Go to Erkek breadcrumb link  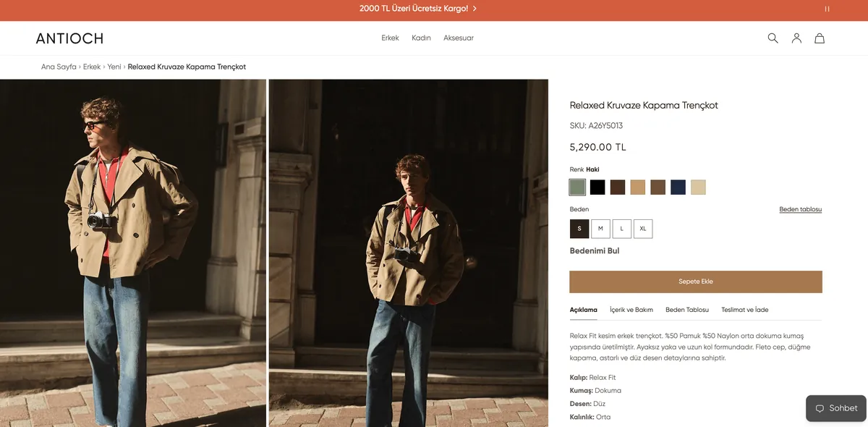click(92, 67)
